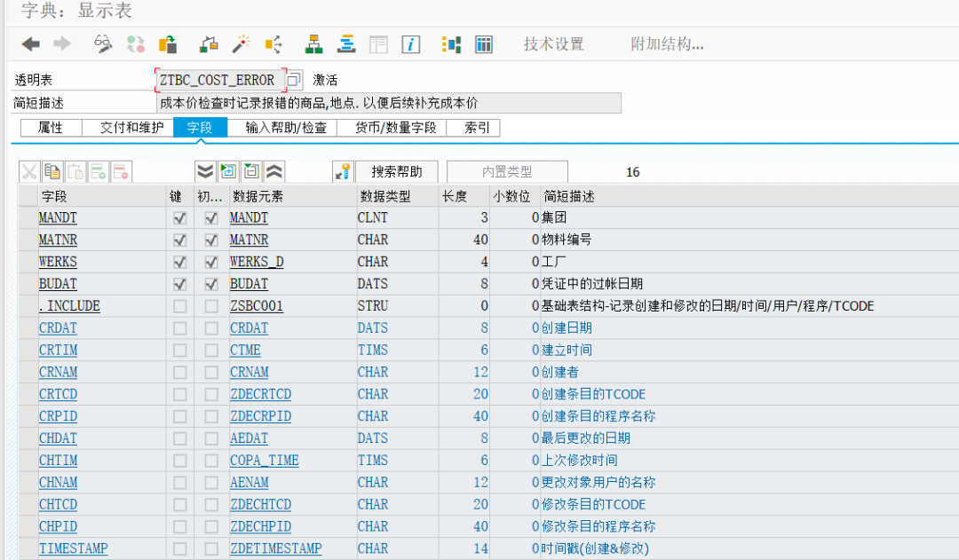
Task: Click the other object icon with green arrow
Action: pos(168,44)
